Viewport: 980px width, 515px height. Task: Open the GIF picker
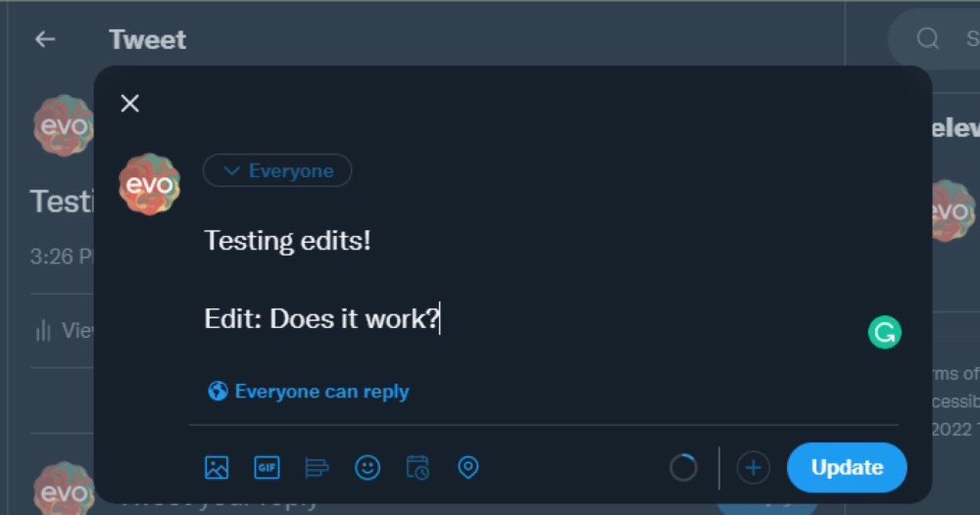pos(267,468)
